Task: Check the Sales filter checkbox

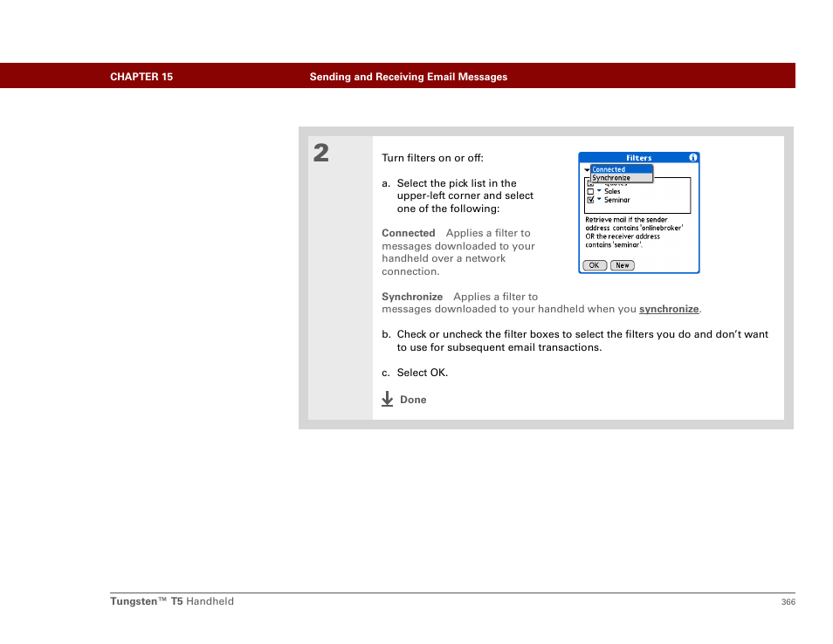Action: (x=590, y=192)
